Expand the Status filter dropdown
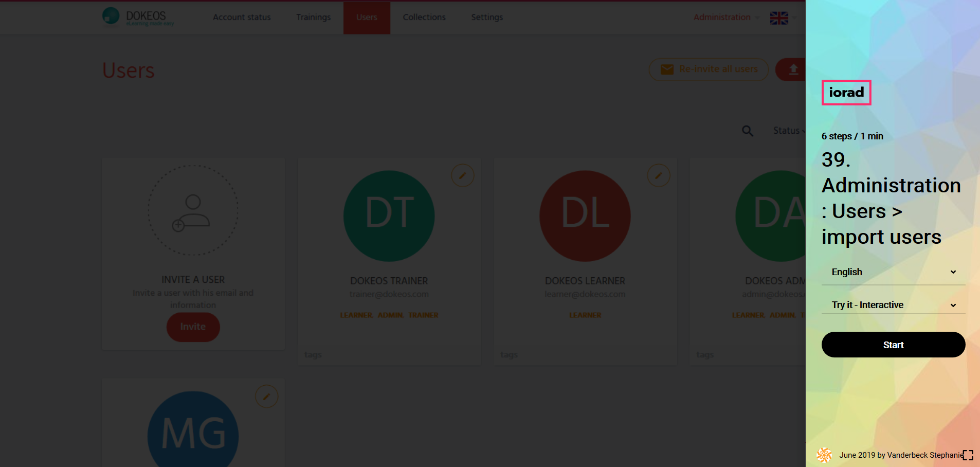The width and height of the screenshot is (980, 467). [x=789, y=131]
